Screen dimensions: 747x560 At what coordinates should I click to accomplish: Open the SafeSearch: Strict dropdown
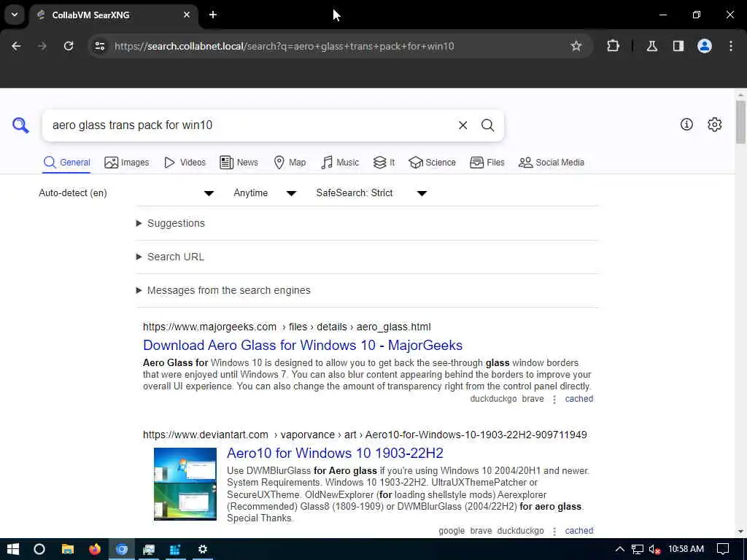(x=371, y=192)
